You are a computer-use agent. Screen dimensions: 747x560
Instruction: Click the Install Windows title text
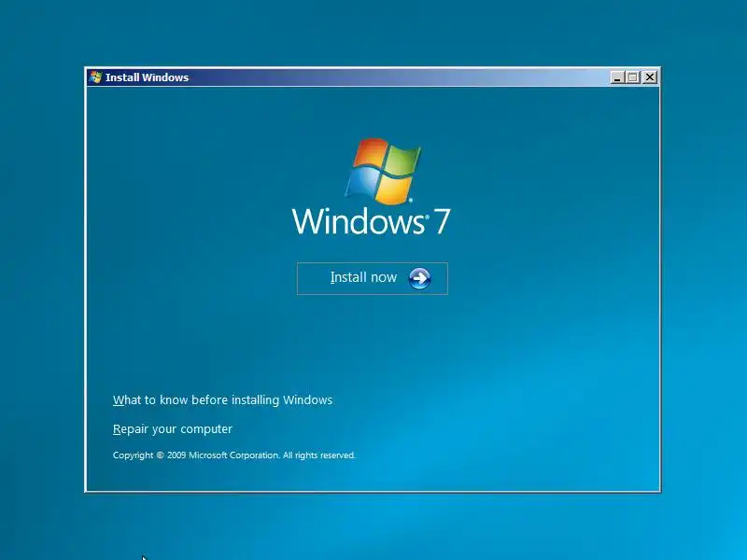(x=148, y=77)
